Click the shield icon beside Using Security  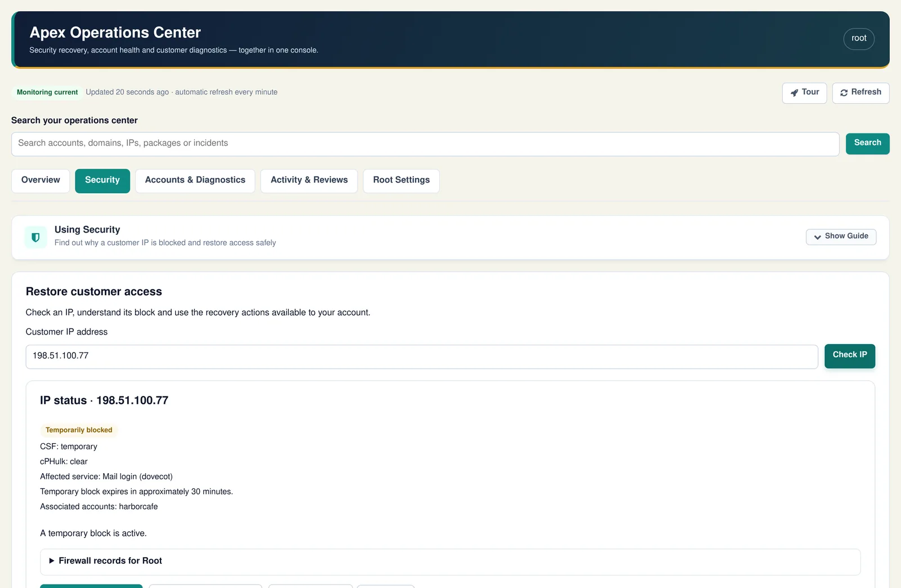(x=35, y=237)
